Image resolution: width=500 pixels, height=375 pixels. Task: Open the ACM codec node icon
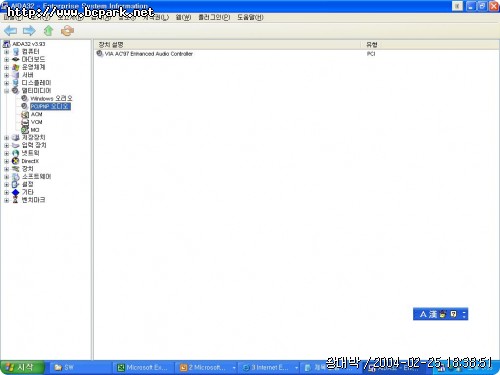click(25, 114)
